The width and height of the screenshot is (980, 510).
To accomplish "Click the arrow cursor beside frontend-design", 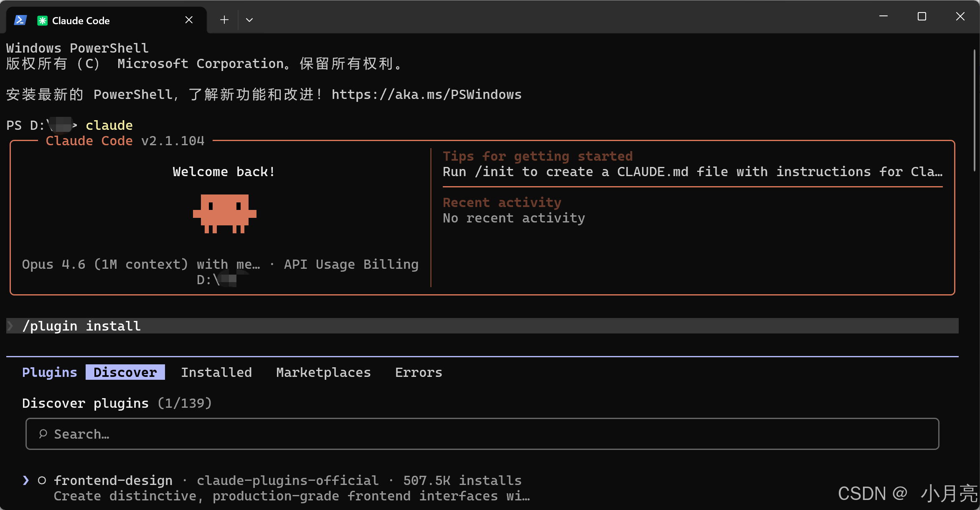I will [26, 480].
